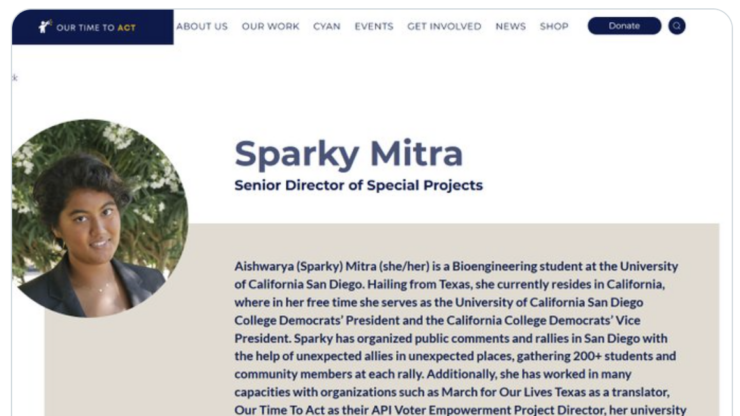Click the search magnifier icon
This screenshot has width=740, height=416.
(677, 26)
